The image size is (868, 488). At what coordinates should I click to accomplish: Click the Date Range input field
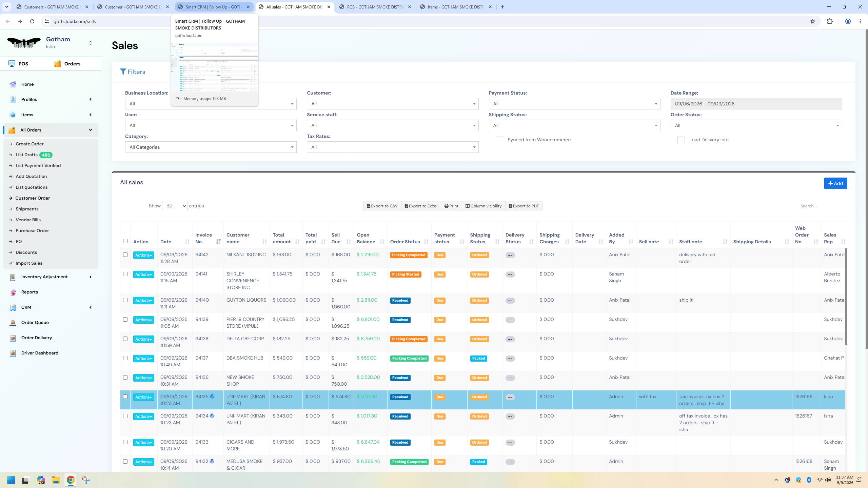tap(756, 104)
